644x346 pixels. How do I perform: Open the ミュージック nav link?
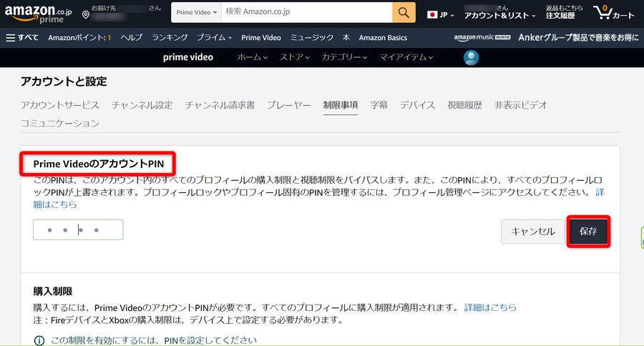coord(312,37)
